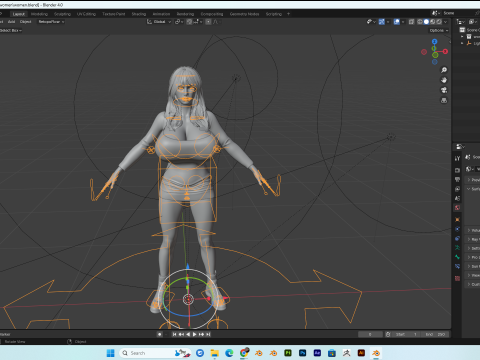Toggle auto keying in timeline
This screenshot has width=480, height=360.
coord(160,334)
